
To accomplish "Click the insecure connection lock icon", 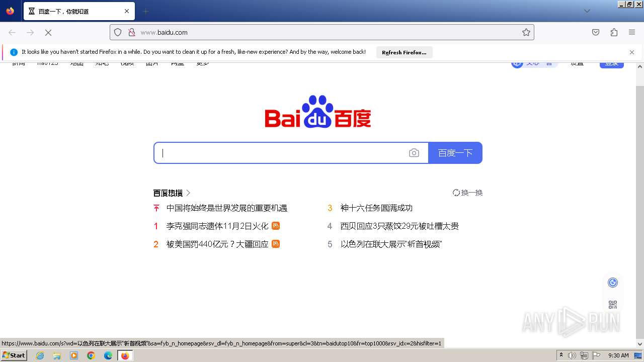I will coord(132,32).
